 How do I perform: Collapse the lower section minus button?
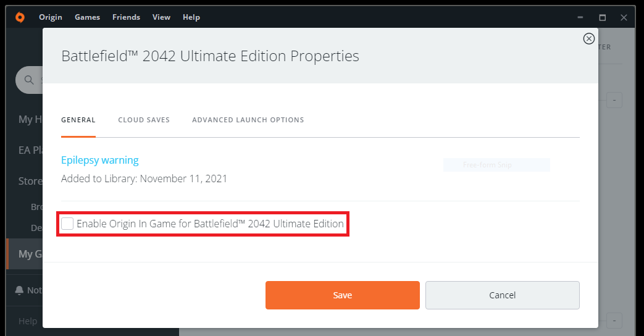tap(614, 321)
